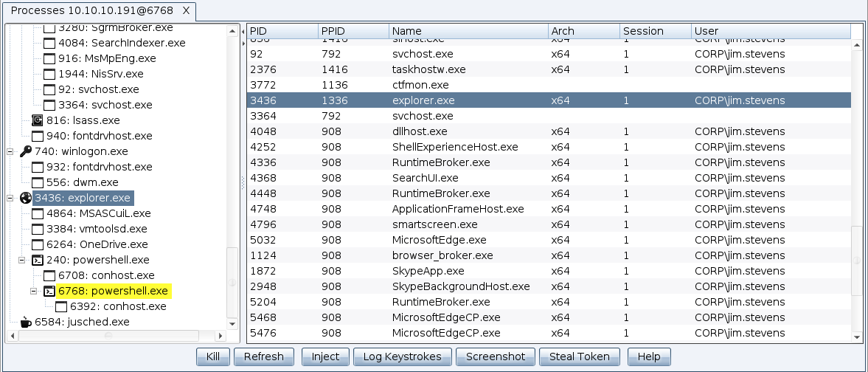The image size is (868, 372).
Task: Click the 6708 conhost.exe window icon
Action: click(x=49, y=275)
